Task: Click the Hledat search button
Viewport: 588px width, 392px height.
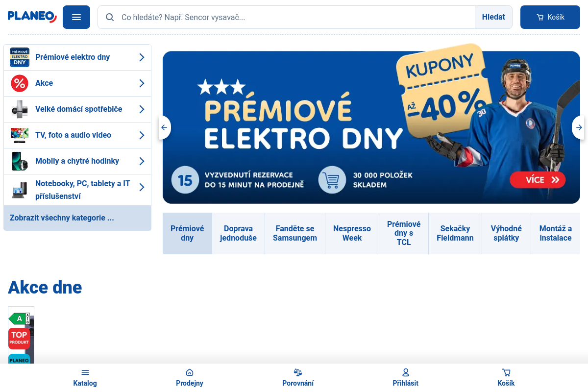Action: point(493,17)
